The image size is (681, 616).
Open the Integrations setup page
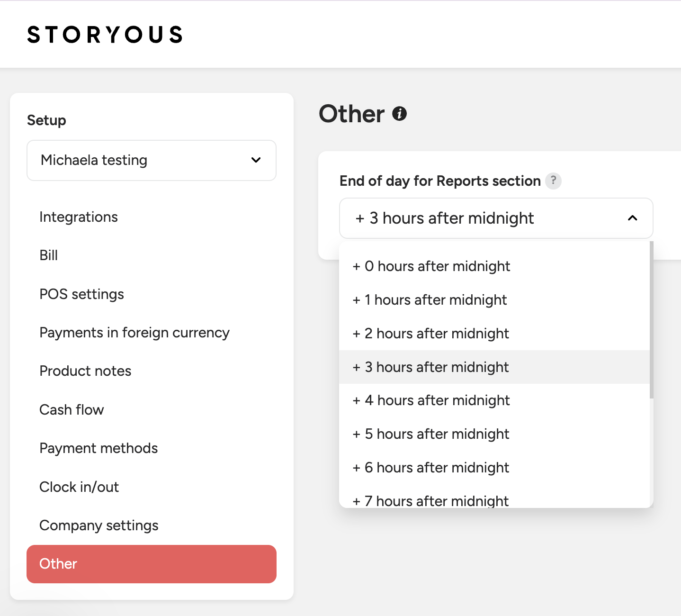pos(79,217)
